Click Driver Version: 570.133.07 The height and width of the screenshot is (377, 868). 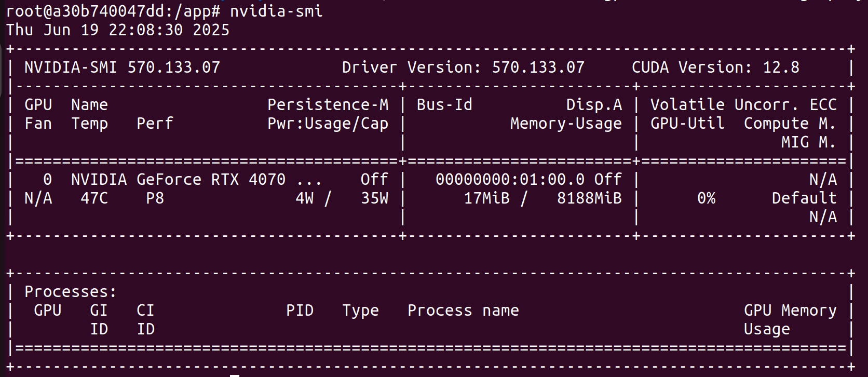click(x=463, y=67)
